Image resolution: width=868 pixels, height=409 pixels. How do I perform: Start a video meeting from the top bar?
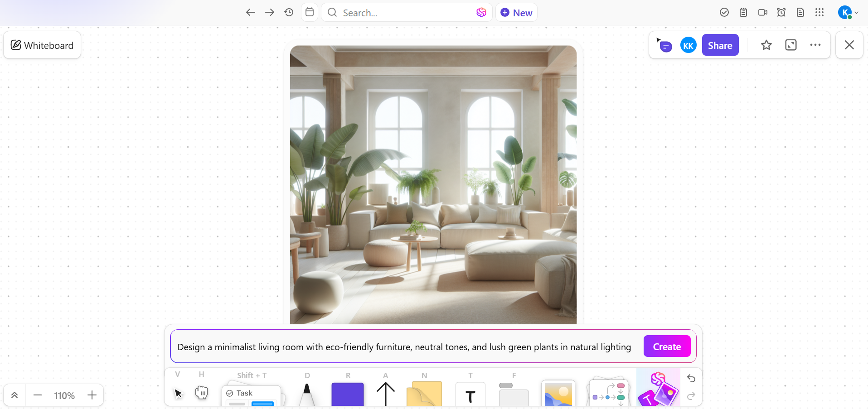[763, 12]
